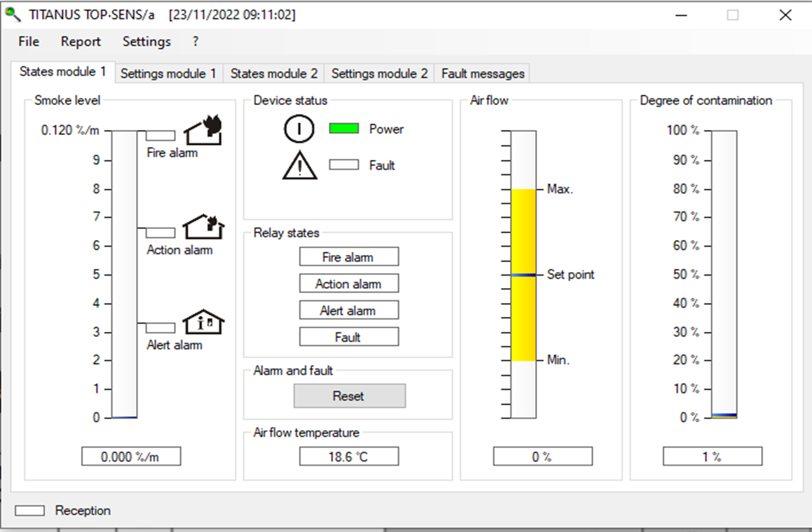Click the Fire alarm house icon
812x532 pixels.
203,131
